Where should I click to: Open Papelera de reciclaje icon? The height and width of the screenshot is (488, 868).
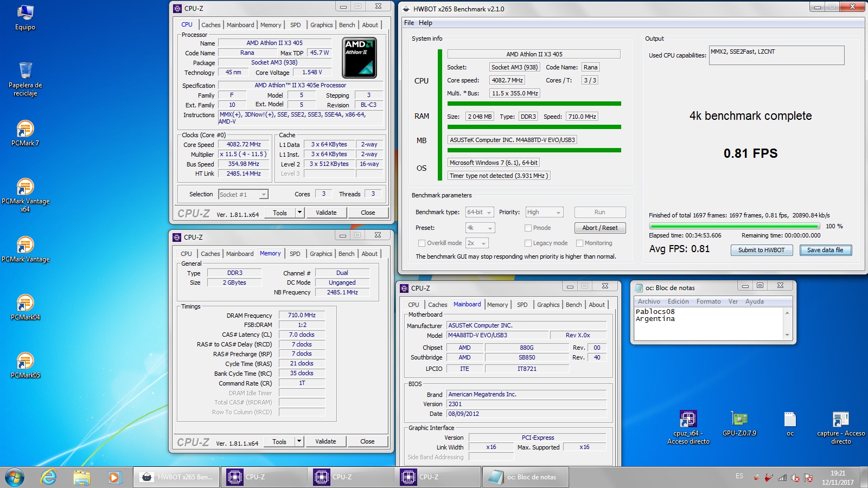tap(25, 79)
